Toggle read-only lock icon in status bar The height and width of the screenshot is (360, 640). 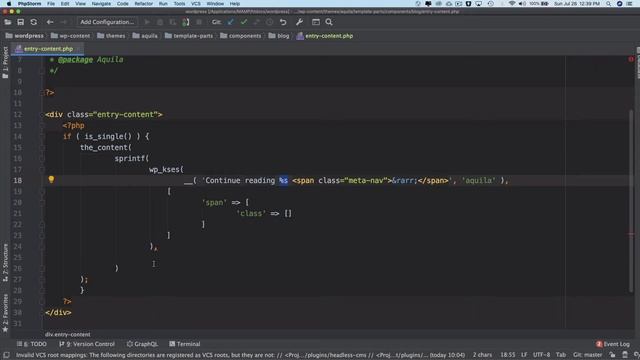pyautogui.click(x=612, y=355)
